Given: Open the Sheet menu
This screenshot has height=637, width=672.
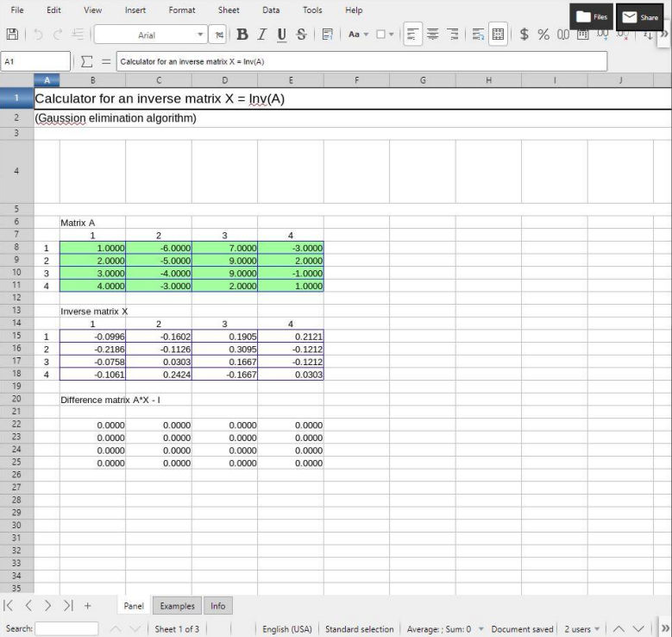Looking at the screenshot, I should 229,10.
